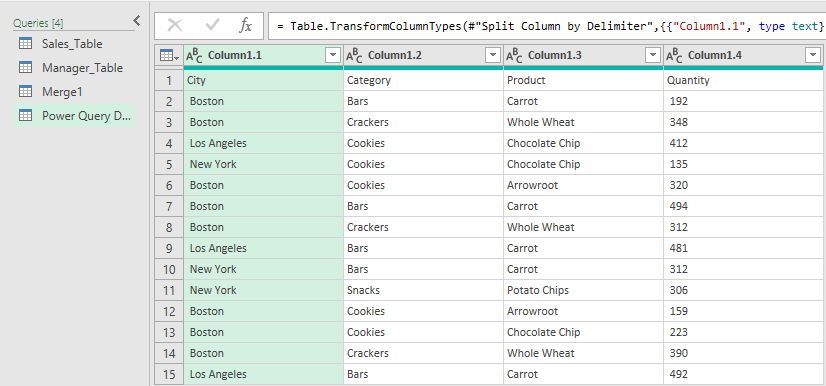826x386 pixels.
Task: Click the New York cell in row 5
Action: click(263, 164)
